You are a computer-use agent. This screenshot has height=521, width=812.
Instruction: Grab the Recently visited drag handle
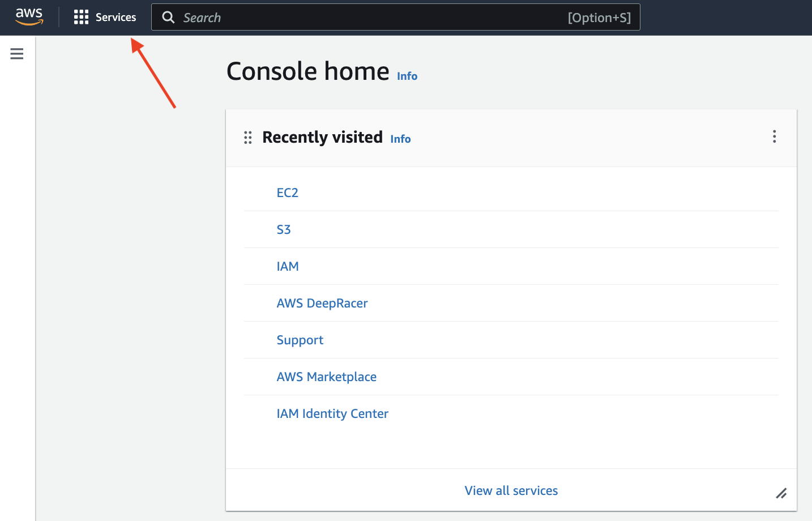coord(247,138)
